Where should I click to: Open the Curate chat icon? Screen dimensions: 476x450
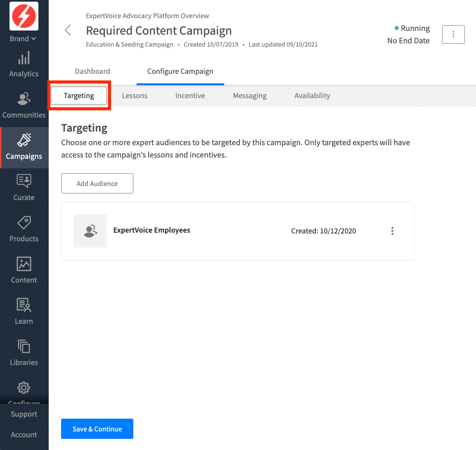pyautogui.click(x=24, y=181)
